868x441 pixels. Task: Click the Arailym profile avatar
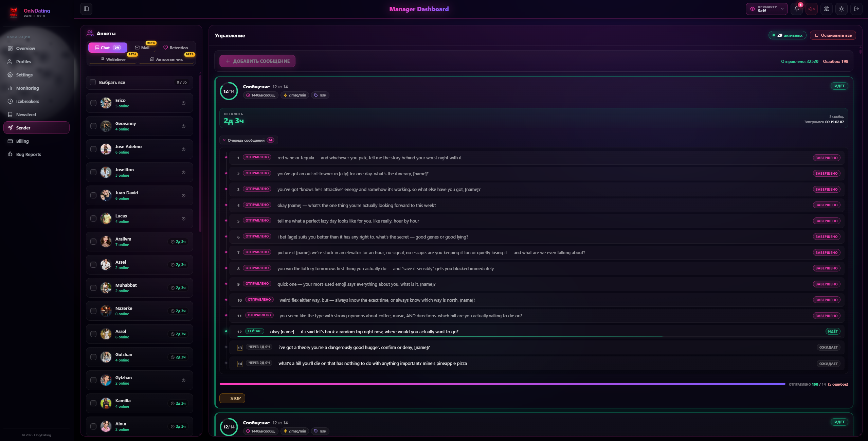[x=106, y=242]
